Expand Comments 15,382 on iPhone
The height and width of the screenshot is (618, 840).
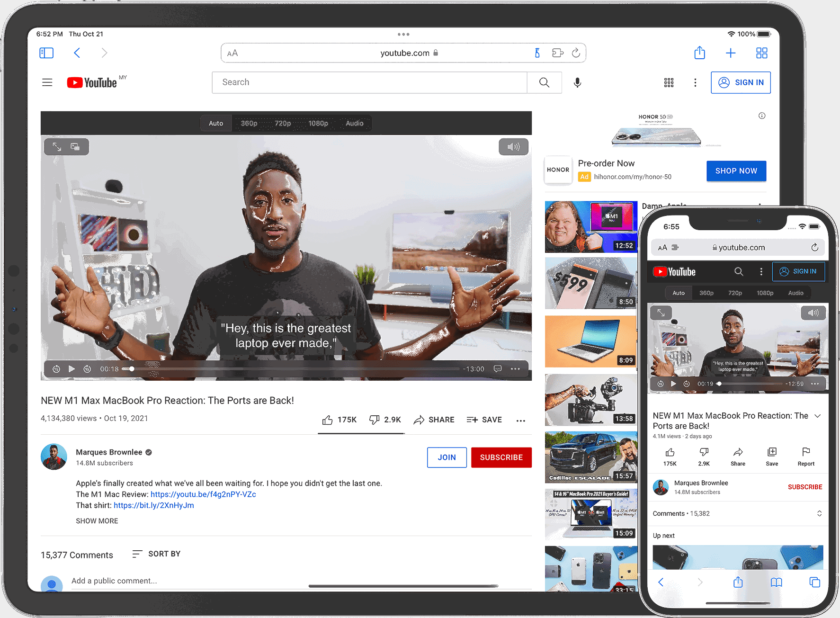point(737,514)
